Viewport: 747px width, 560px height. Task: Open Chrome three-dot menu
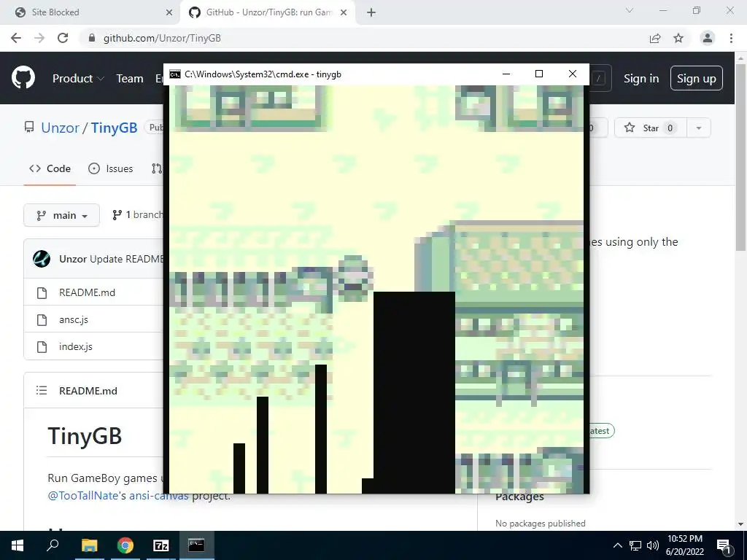(x=731, y=38)
